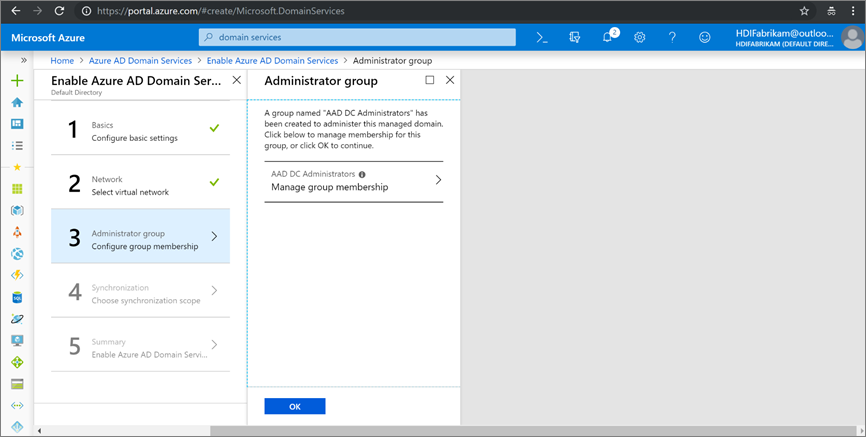Open All services list icon in sidebar
The image size is (866, 437).
17,146
